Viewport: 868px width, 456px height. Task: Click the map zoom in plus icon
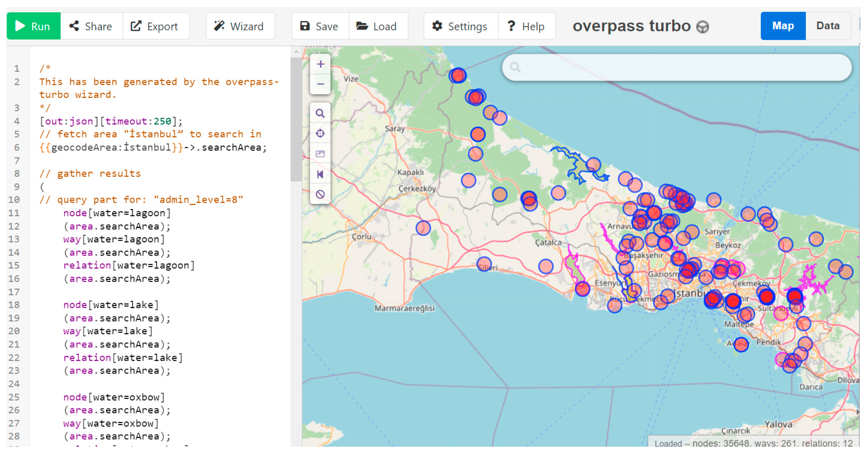click(320, 64)
